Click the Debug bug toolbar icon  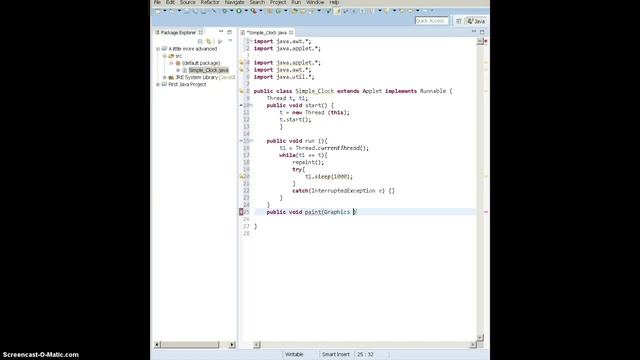pos(225,11)
